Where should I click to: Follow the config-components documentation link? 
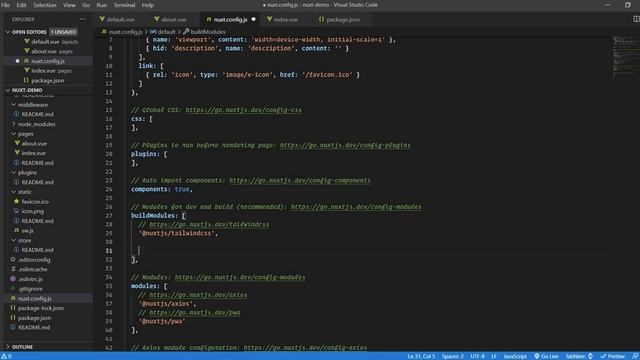pyautogui.click(x=300, y=180)
